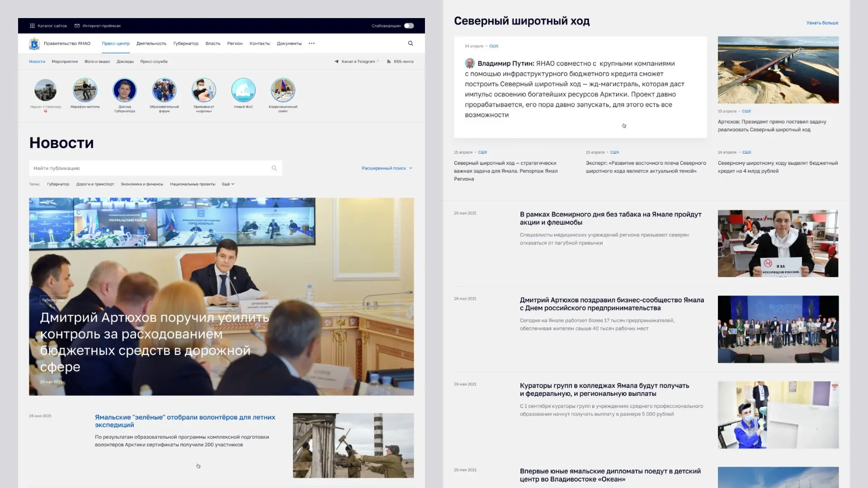Click the Северный широтный ход section heading
This screenshot has height=488, width=868.
click(x=522, y=21)
